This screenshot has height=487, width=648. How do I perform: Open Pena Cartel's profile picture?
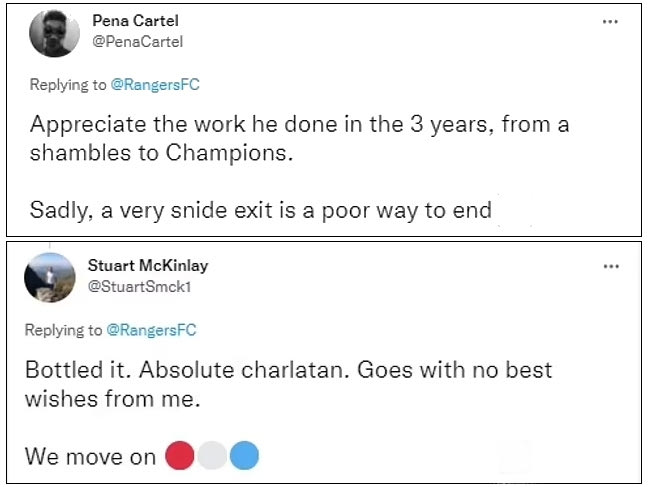(x=52, y=34)
